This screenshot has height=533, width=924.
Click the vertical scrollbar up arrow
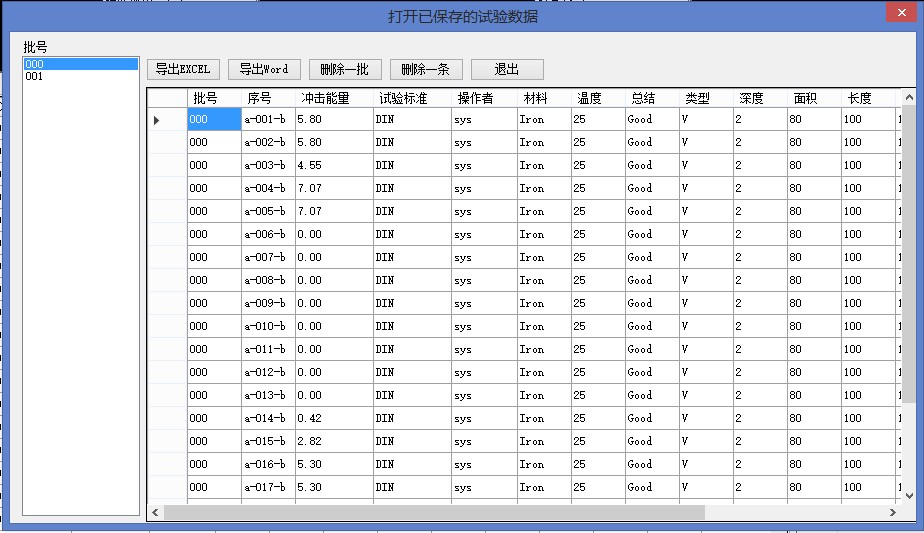[x=909, y=97]
